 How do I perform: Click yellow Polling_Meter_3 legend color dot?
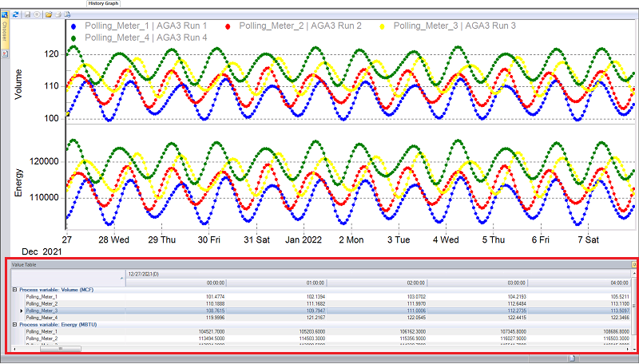point(383,26)
